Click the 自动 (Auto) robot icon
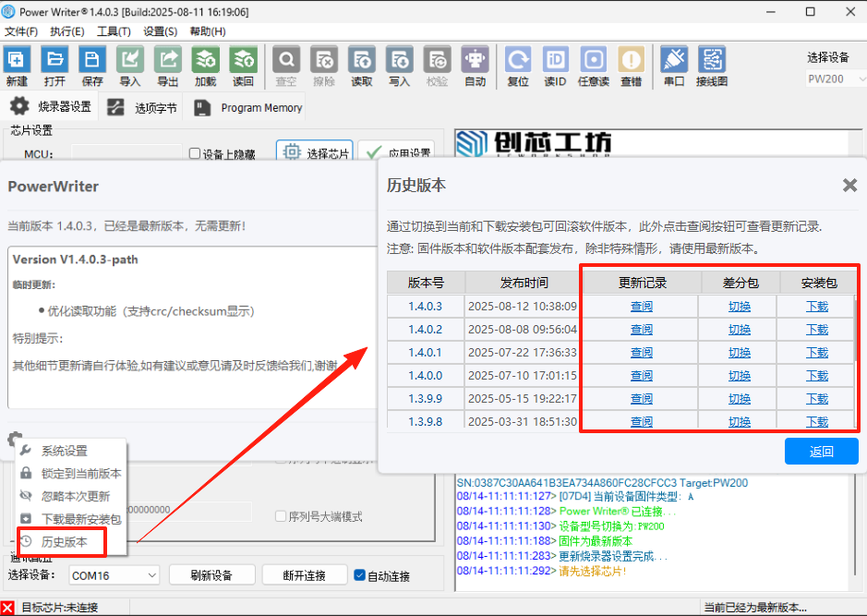Screen dimensions: 867x616 coord(475,59)
